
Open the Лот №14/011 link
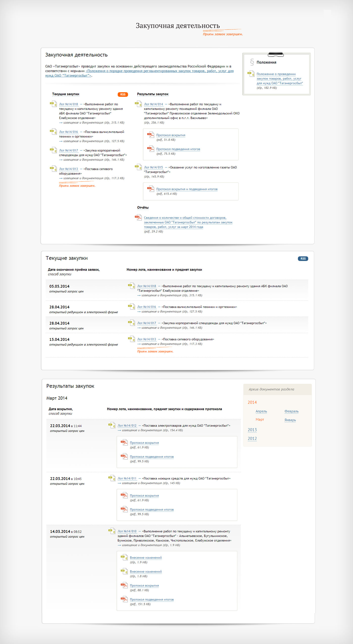point(127,478)
